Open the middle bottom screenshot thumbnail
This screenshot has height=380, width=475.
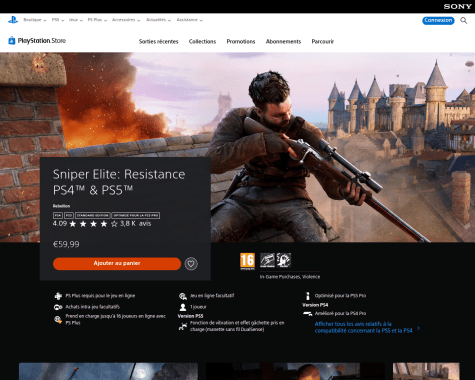[295, 371]
